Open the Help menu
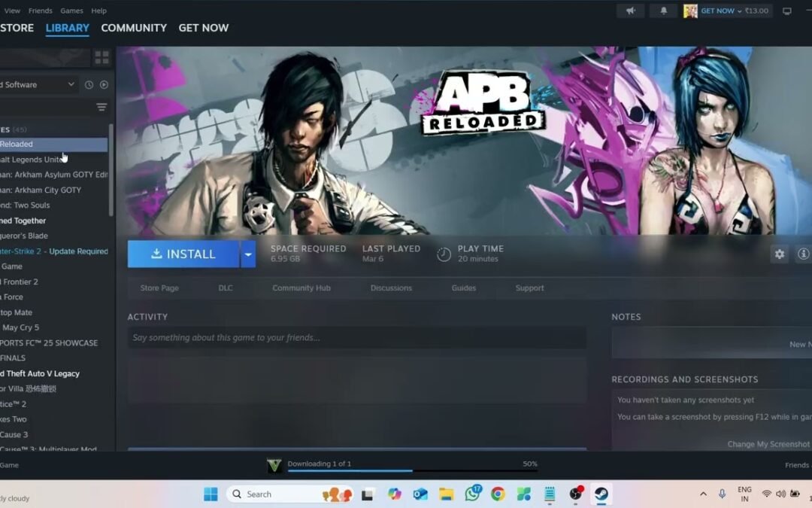Screen dimensions: 812x508 click(99, 11)
